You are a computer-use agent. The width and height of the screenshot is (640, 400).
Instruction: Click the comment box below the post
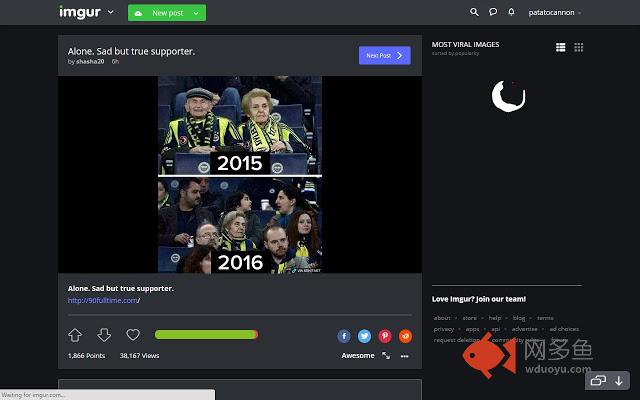(x=240, y=390)
